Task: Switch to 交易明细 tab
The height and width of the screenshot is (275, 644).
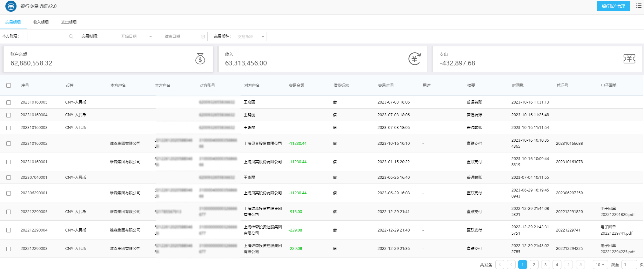Action: (13, 22)
